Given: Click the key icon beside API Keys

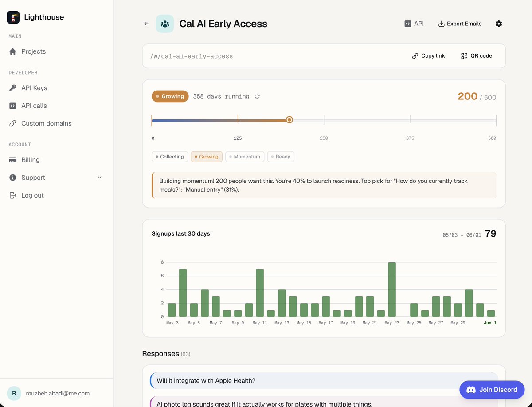Looking at the screenshot, I should coord(13,88).
